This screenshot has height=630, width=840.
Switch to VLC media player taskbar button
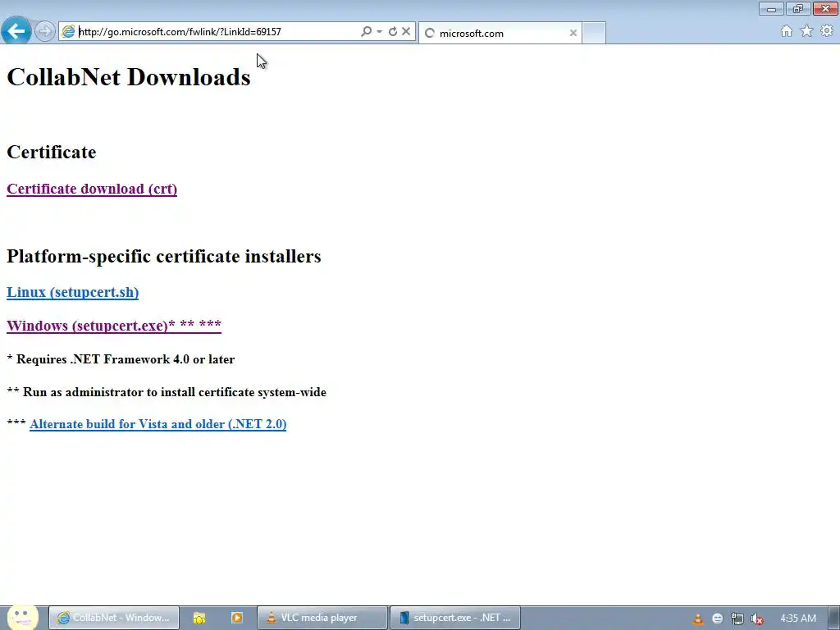click(322, 618)
